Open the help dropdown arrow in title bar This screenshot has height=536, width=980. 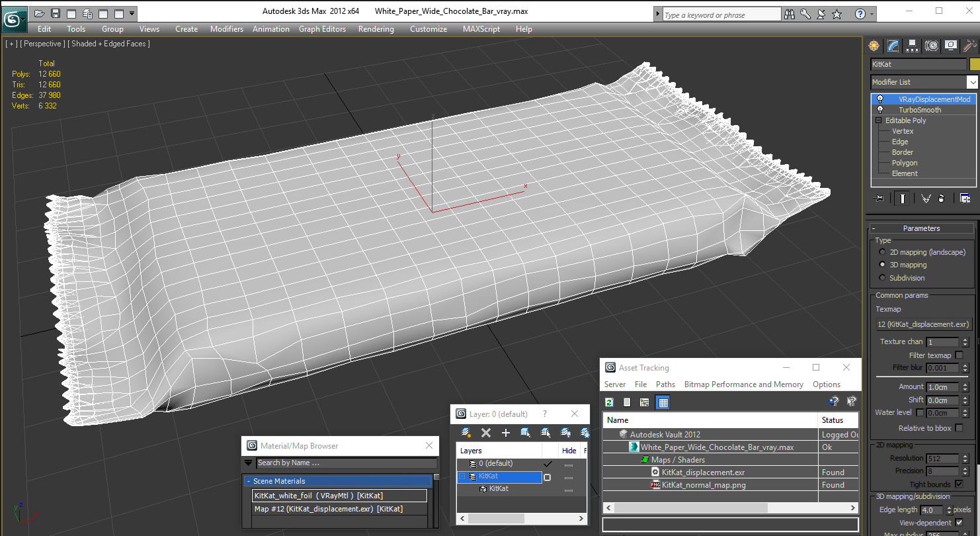click(x=872, y=14)
